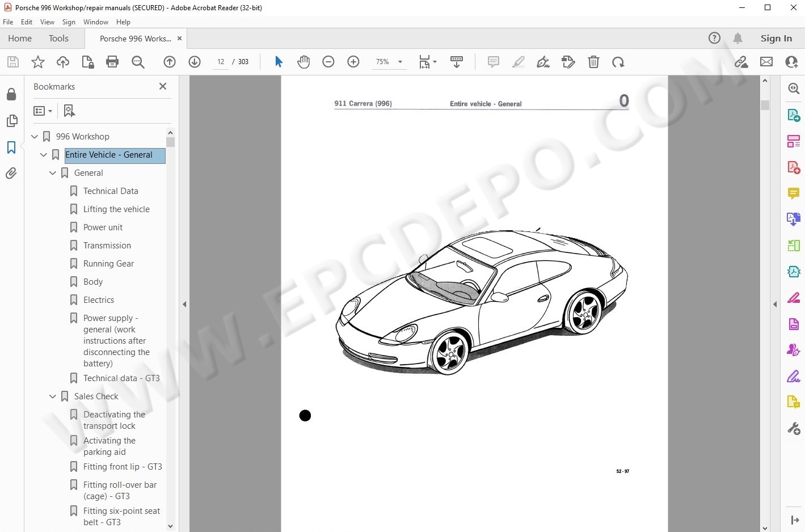Click the bookmarks panel scroll-down arrow
Image resolution: width=805 pixels, height=532 pixels.
[170, 526]
